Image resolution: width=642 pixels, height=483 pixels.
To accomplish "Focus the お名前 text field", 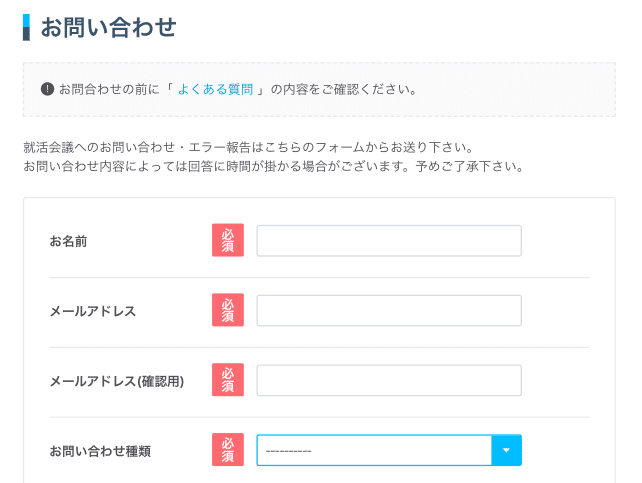I will pos(389,241).
